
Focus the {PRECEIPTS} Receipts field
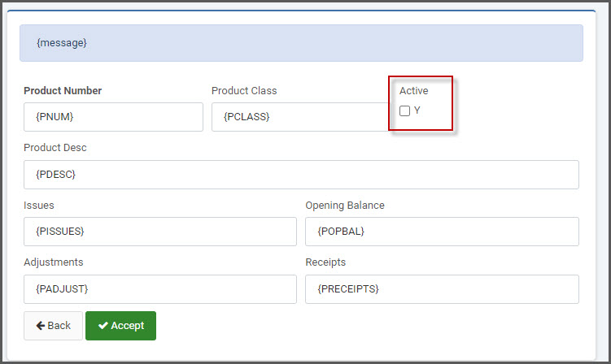[442, 289]
